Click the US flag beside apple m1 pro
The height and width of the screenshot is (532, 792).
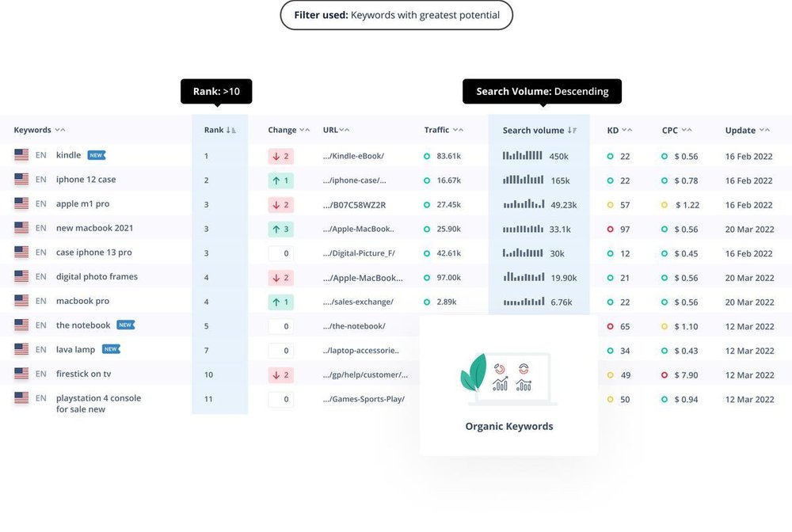click(x=21, y=203)
